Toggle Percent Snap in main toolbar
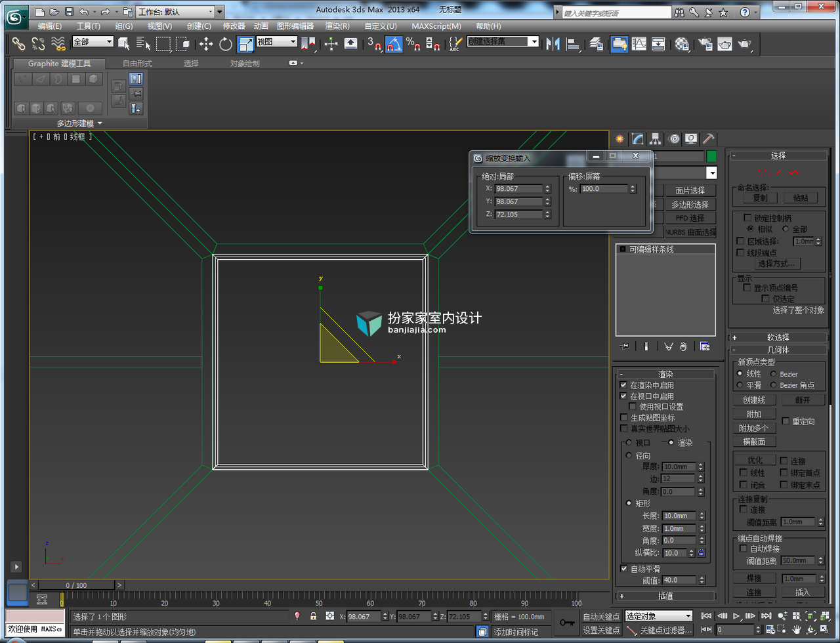 [x=413, y=44]
